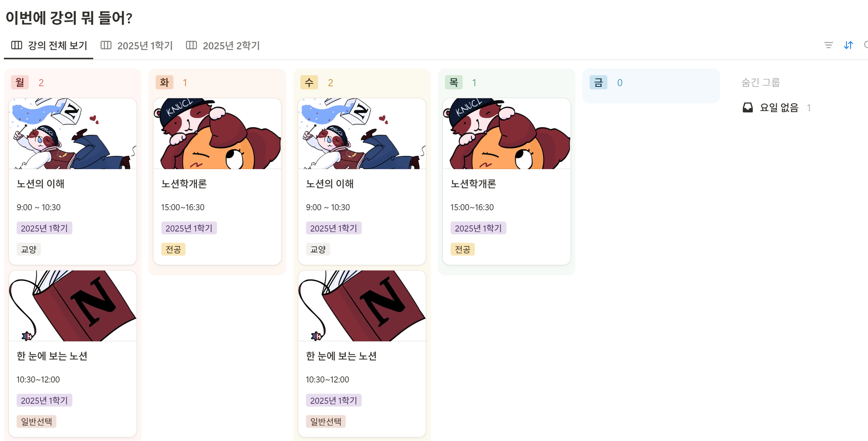Click the filter icon in the toolbar
Screen dimensions: 868x441
(828, 45)
